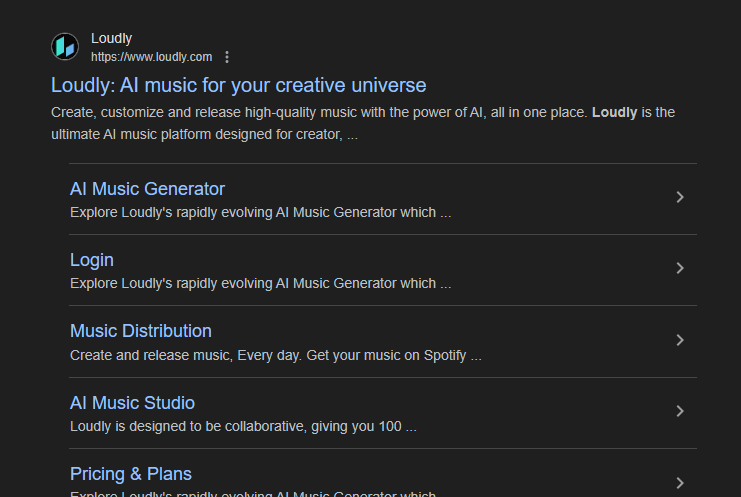The height and width of the screenshot is (497, 741).
Task: Open the Music Distribution sitelink
Action: point(141,331)
